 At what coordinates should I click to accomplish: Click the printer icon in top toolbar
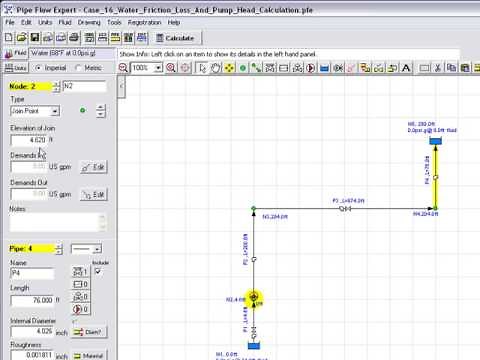(74, 38)
